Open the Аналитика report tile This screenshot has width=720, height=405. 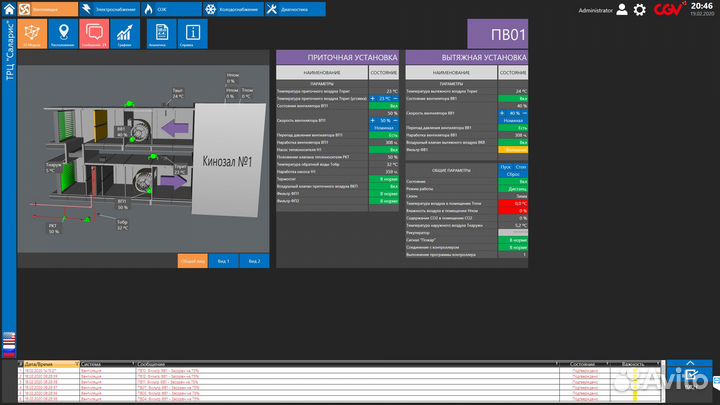162,34
